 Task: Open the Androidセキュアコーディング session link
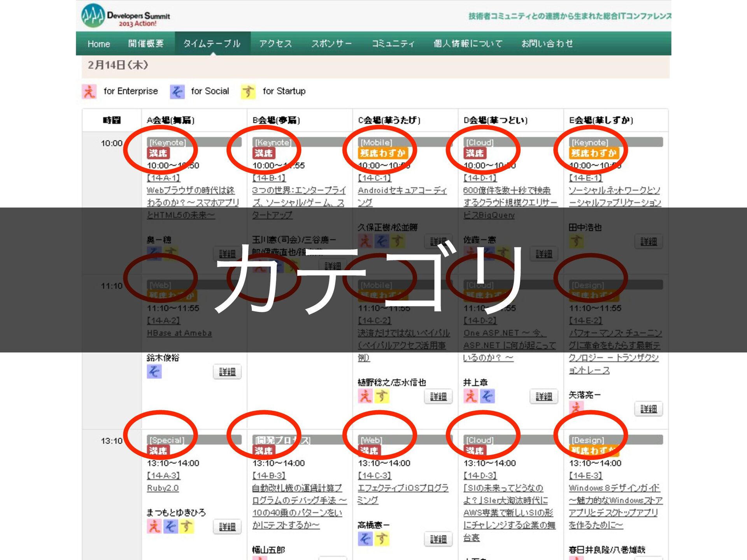point(402,196)
